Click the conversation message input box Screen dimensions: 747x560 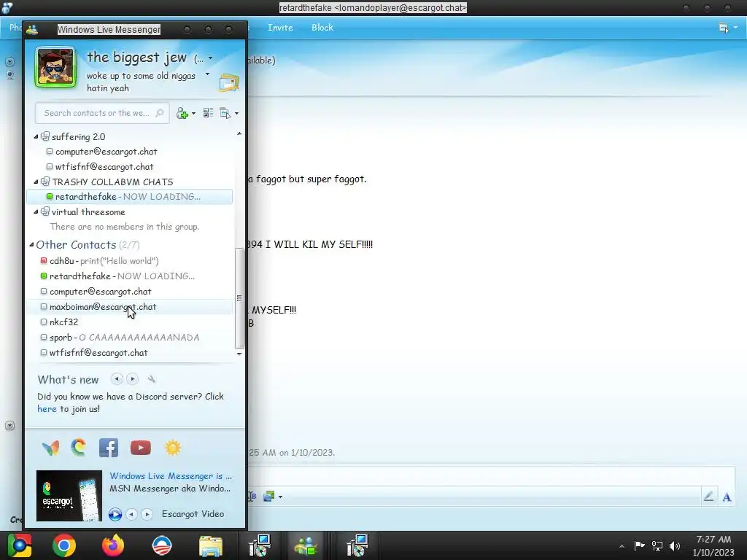pos(491,476)
